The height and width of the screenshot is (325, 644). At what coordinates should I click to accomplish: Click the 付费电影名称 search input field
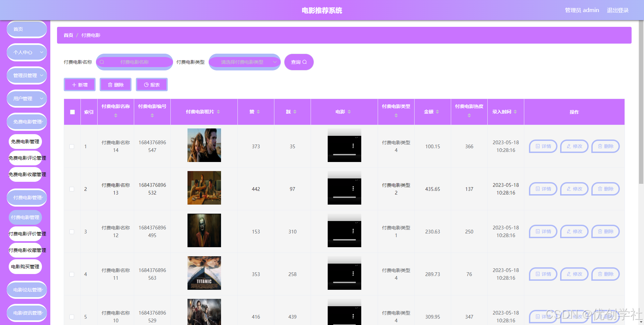coord(135,62)
